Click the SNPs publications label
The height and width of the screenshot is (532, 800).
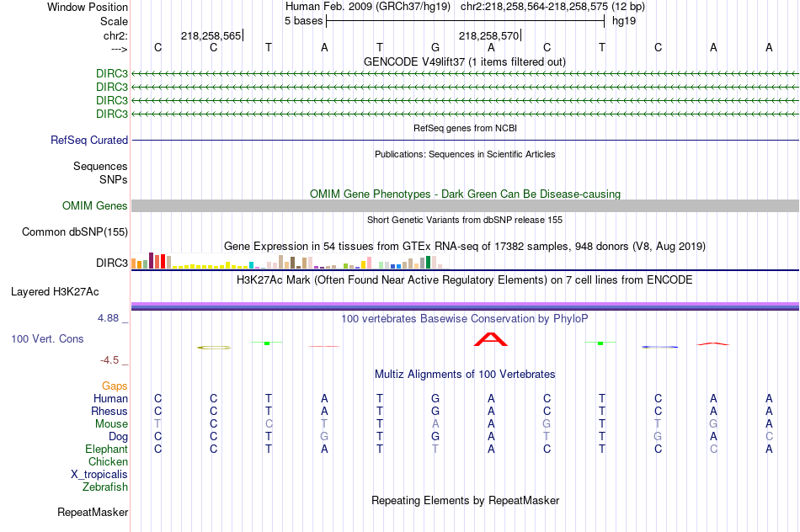(x=114, y=179)
